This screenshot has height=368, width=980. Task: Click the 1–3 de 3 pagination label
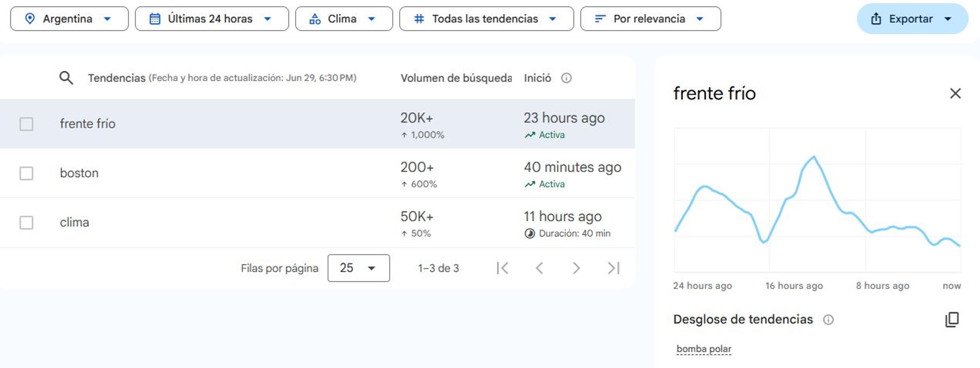click(439, 268)
